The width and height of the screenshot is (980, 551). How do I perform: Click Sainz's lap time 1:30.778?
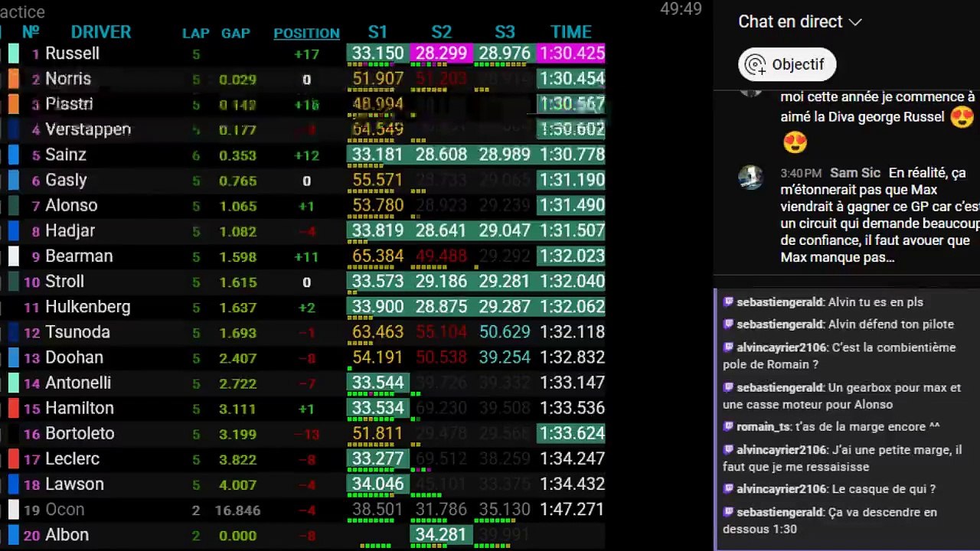point(571,155)
